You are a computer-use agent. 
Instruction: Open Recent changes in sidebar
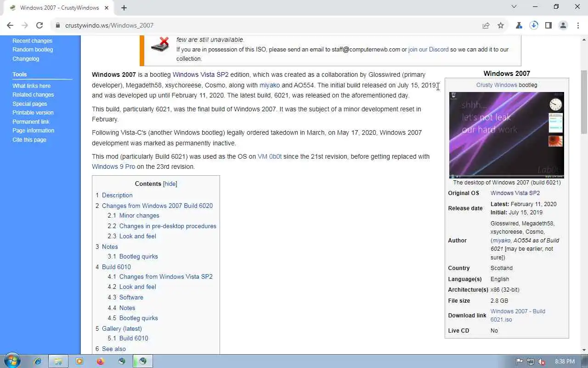pos(32,41)
